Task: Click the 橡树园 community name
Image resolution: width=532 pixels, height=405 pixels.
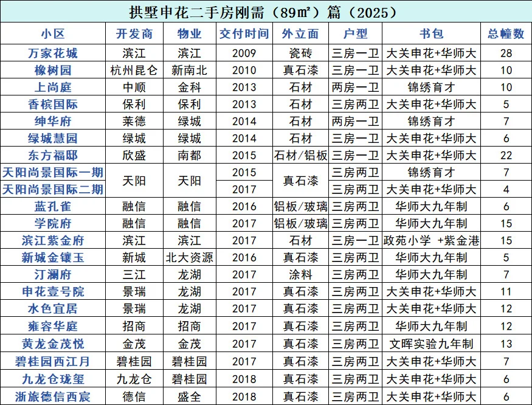Action: tap(53, 70)
